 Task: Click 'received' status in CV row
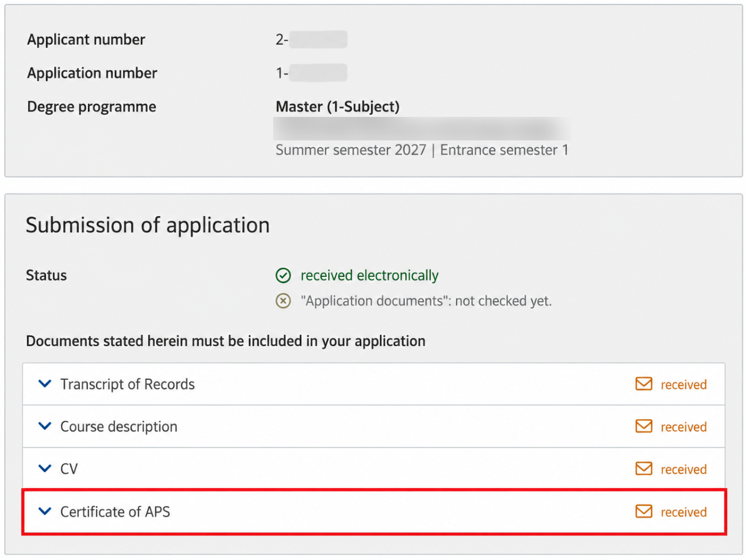click(683, 469)
